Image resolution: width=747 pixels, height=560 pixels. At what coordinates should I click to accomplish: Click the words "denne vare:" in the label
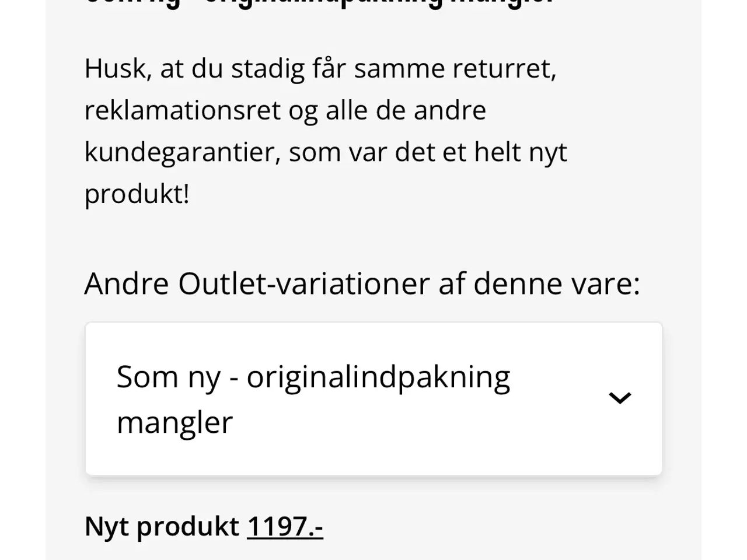557,284
